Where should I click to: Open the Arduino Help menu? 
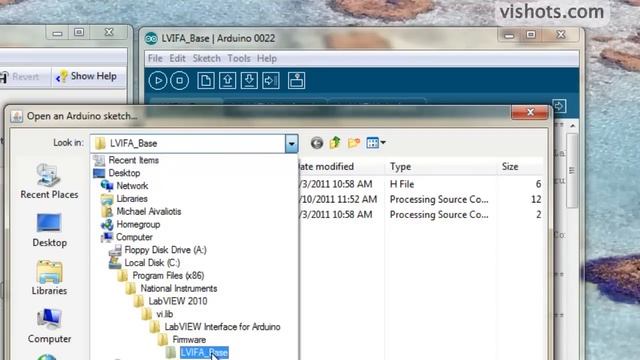[x=267, y=58]
